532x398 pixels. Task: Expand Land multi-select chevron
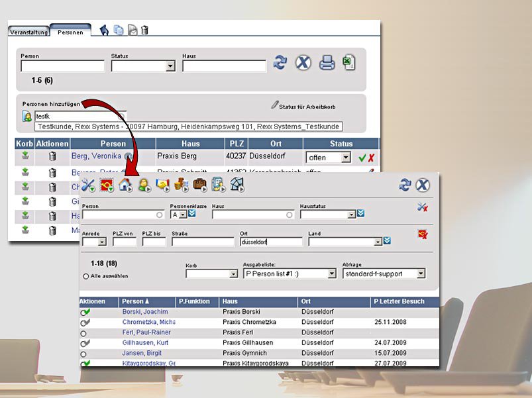[387, 240]
